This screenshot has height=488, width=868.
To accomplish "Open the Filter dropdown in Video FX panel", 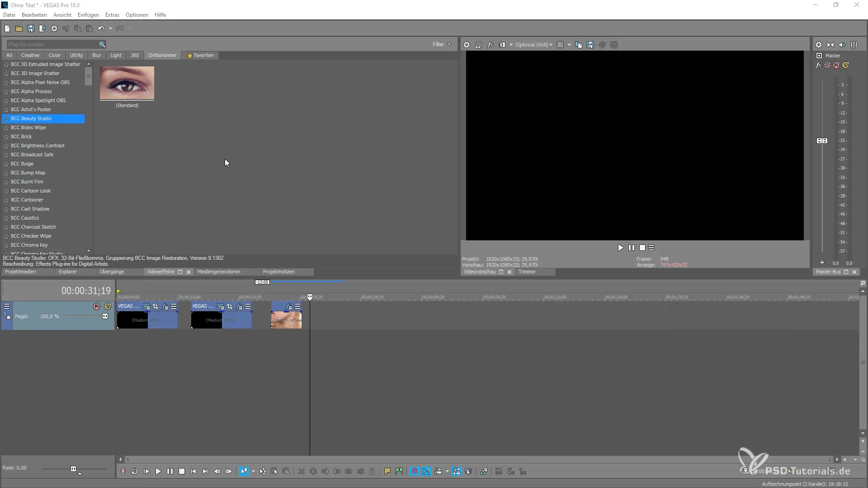I will 442,44.
